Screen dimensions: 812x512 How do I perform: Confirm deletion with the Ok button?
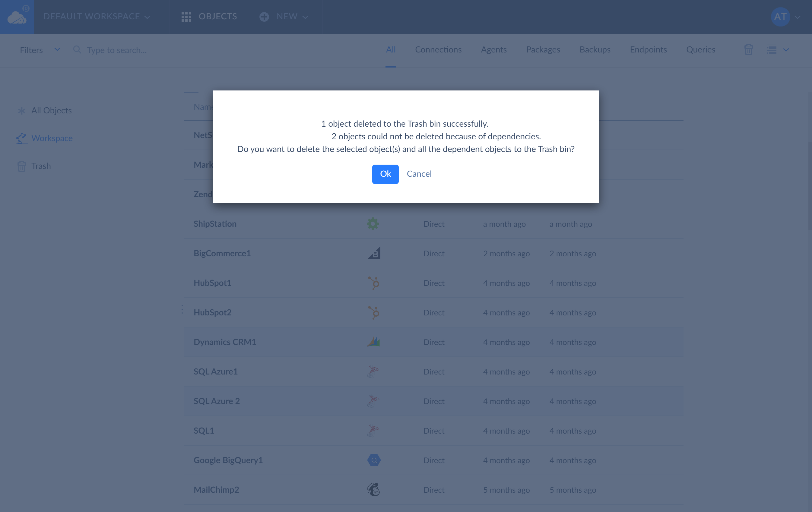pos(385,174)
